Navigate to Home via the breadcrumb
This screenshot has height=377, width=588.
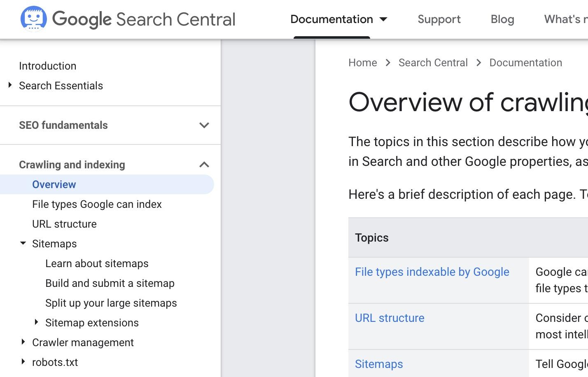pos(362,63)
